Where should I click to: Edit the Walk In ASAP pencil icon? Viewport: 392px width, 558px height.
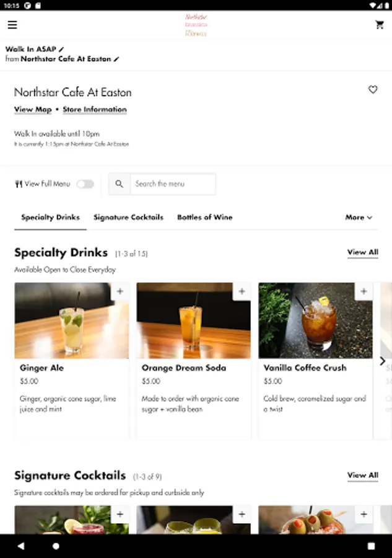pyautogui.click(x=61, y=49)
